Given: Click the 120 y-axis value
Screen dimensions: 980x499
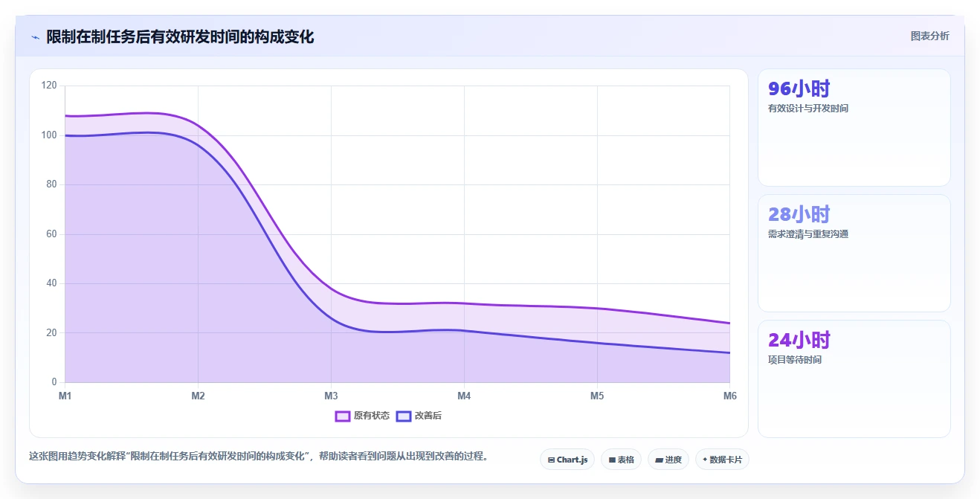Looking at the screenshot, I should click(49, 86).
